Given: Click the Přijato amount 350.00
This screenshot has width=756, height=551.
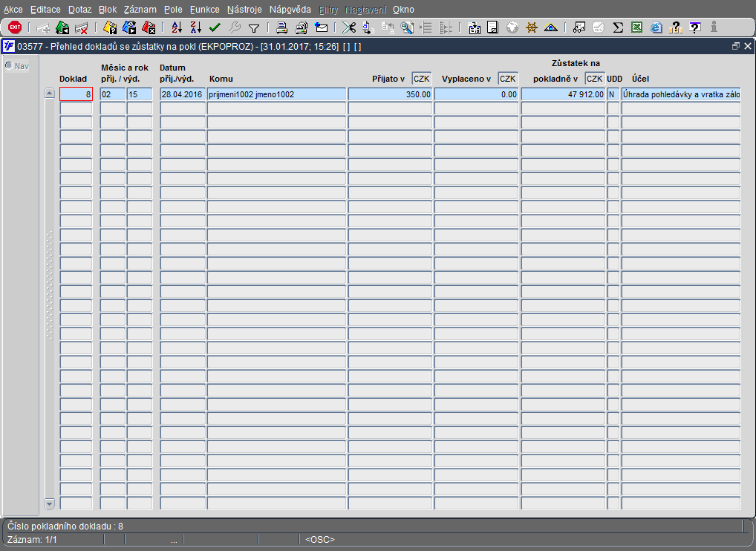Looking at the screenshot, I should [x=390, y=94].
